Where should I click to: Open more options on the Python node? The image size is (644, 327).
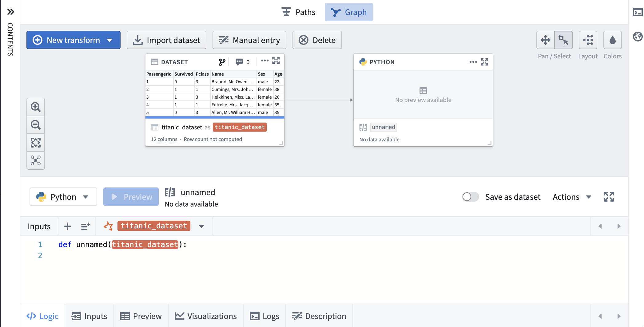[473, 62]
